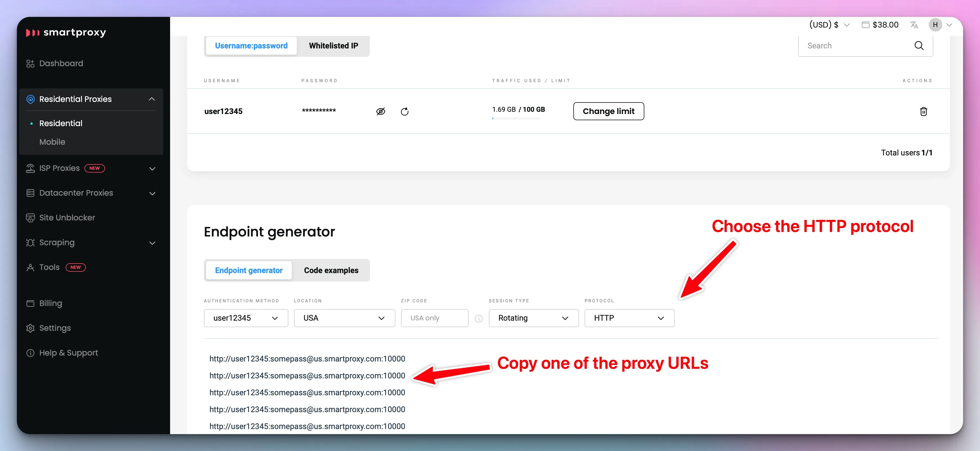Click the language translation icon in the header
This screenshot has height=451, width=980.
(914, 24)
